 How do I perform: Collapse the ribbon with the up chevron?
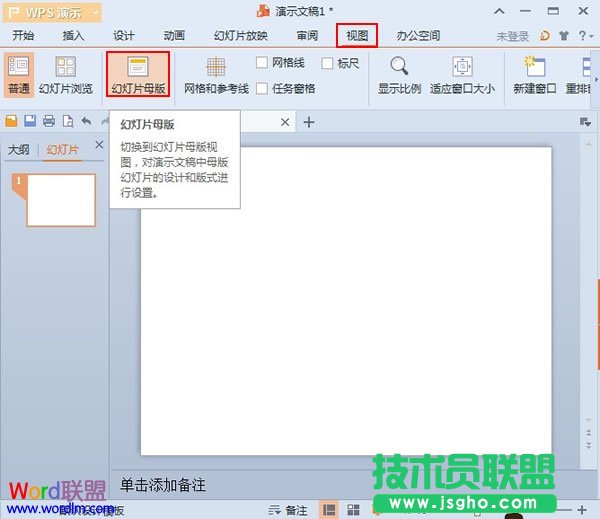(x=499, y=11)
